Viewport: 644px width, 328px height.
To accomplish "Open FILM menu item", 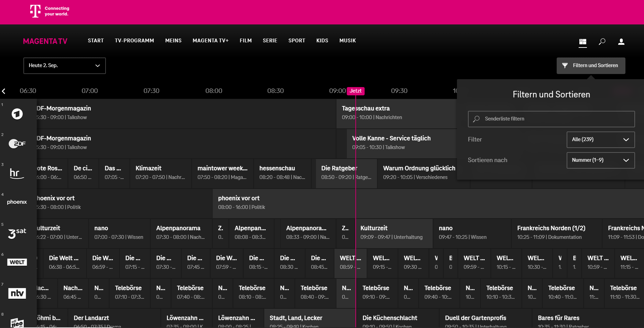I will (x=245, y=41).
